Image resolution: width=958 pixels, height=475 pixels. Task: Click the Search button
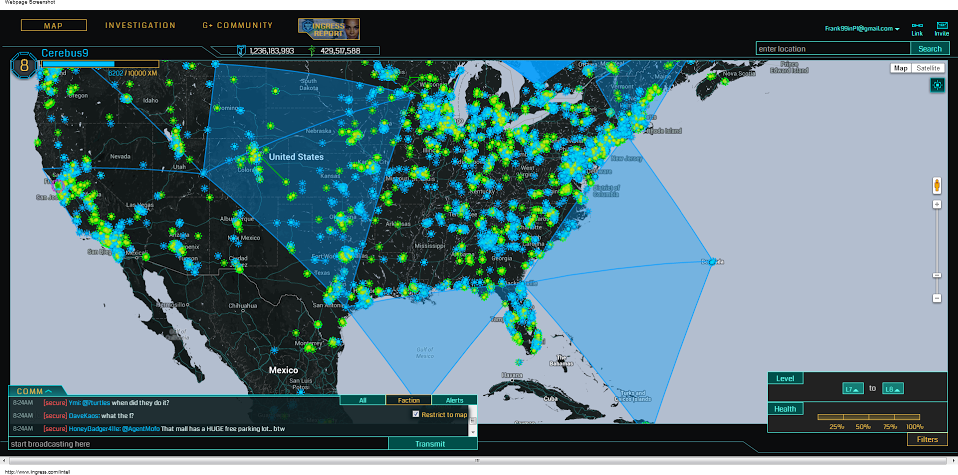click(929, 48)
